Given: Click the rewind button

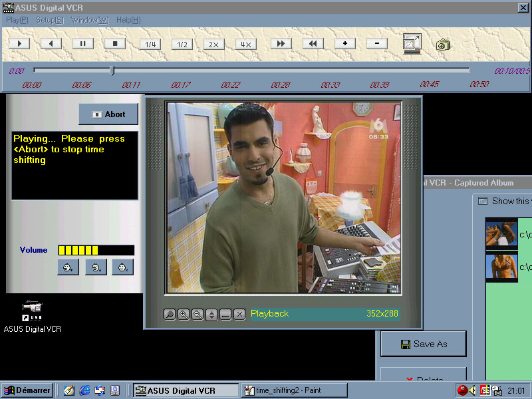Looking at the screenshot, I should pyautogui.click(x=313, y=44).
